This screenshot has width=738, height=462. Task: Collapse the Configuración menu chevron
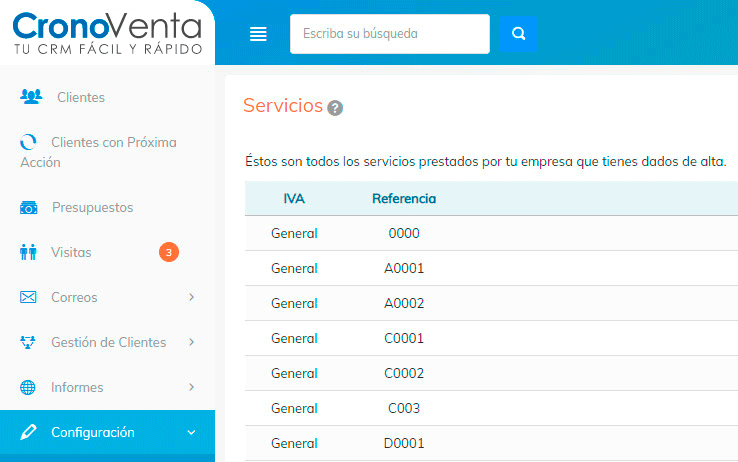191,433
